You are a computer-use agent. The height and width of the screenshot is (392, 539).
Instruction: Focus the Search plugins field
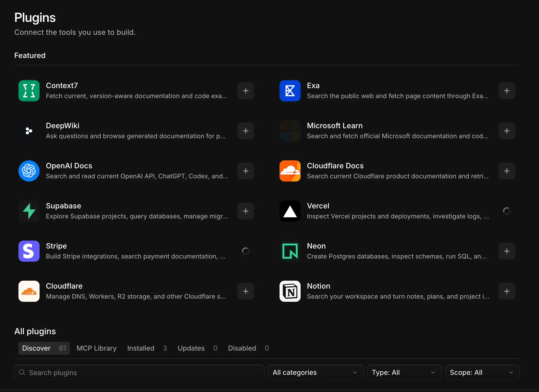pos(139,372)
